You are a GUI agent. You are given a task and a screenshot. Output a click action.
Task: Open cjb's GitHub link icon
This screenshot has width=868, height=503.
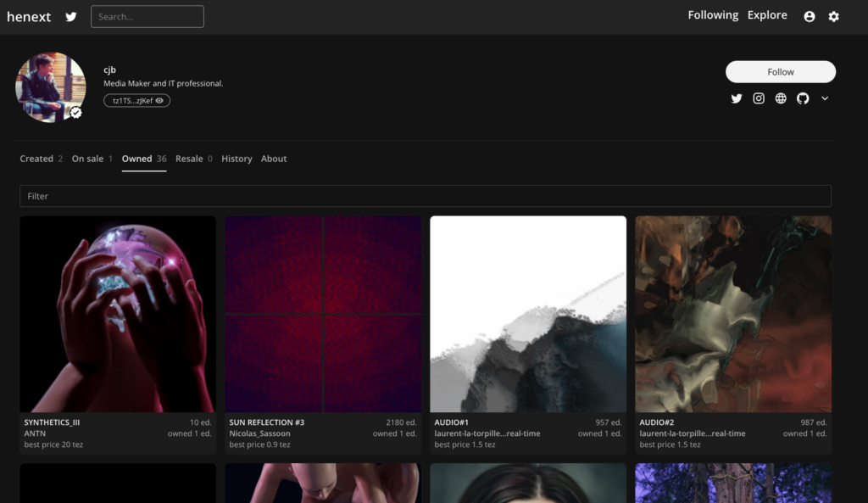803,98
